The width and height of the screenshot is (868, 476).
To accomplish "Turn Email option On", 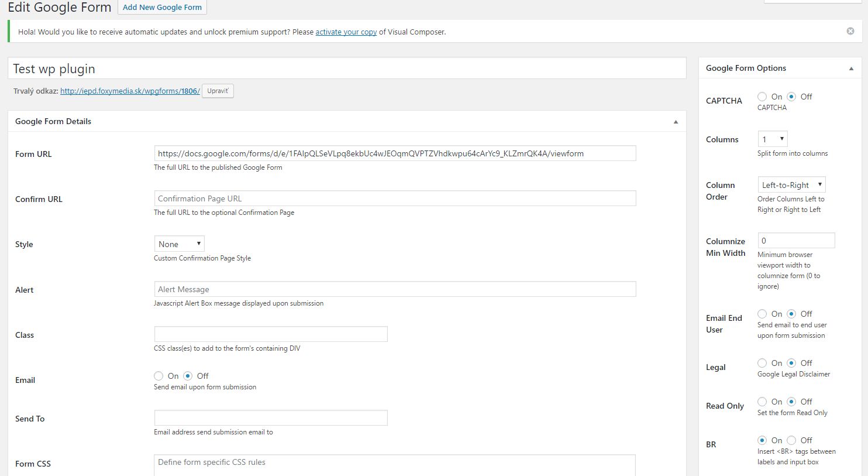I will pyautogui.click(x=159, y=376).
